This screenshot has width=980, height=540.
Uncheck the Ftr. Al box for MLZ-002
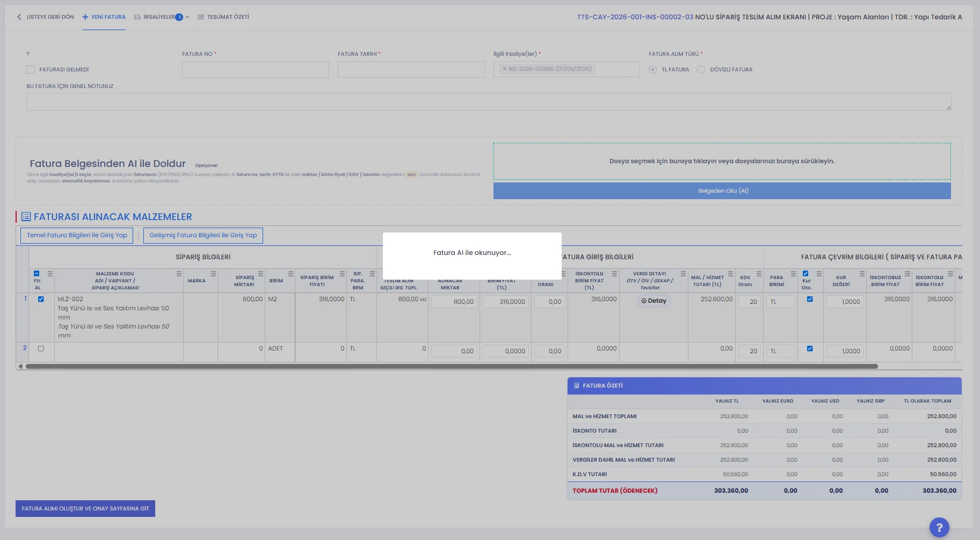(x=41, y=300)
